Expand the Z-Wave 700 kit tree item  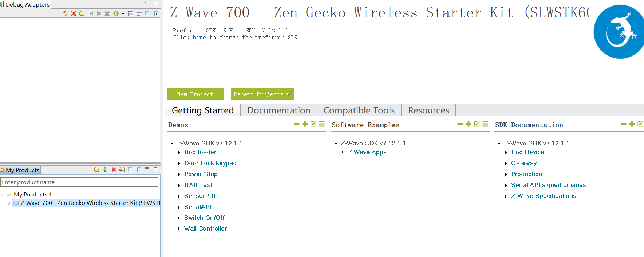(9, 203)
